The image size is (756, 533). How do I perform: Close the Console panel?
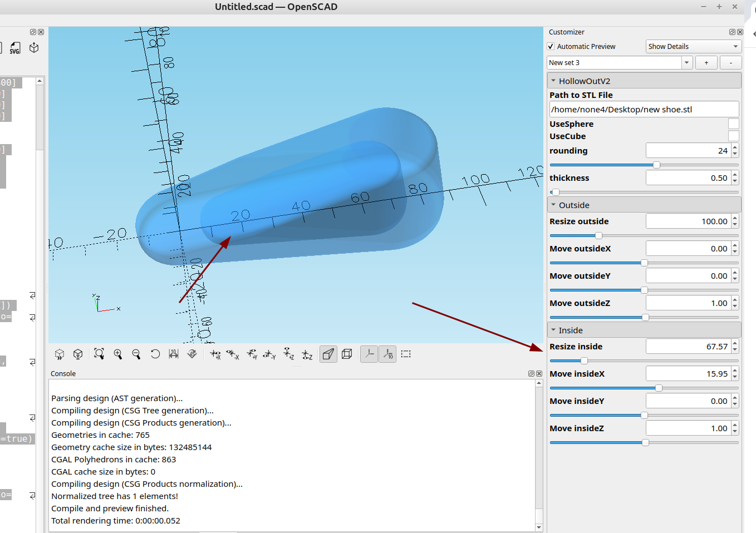(x=539, y=374)
